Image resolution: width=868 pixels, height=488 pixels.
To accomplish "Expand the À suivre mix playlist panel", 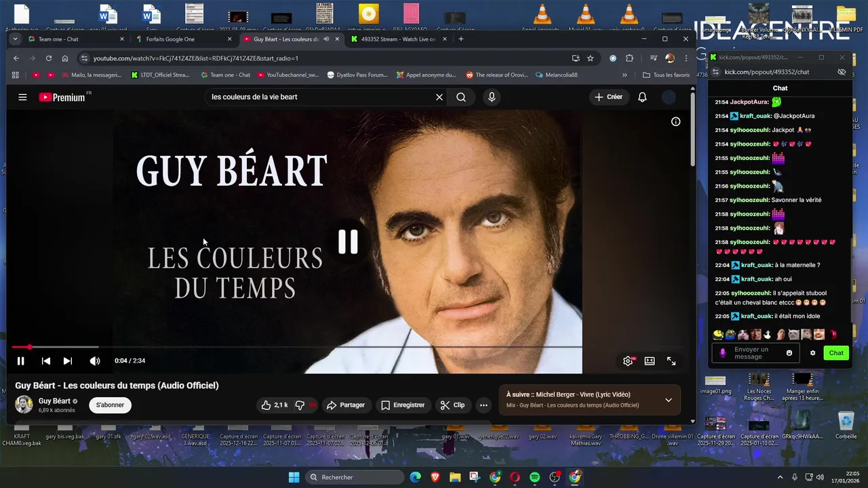I will (668, 400).
